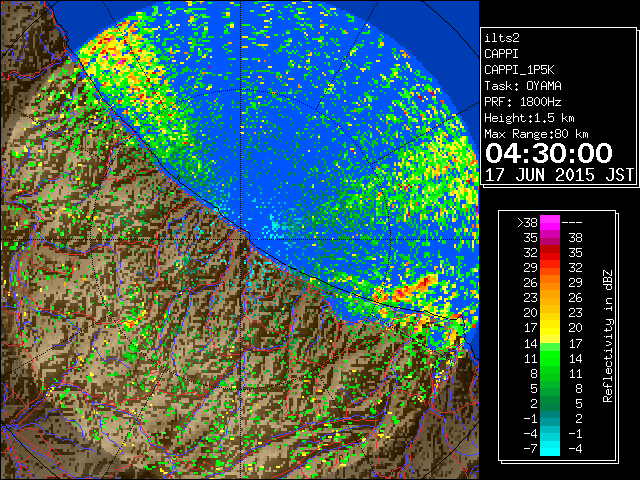Click the cyan -7 dBZ legend swatch
This screenshot has width=640, height=480.
pyautogui.click(x=550, y=448)
